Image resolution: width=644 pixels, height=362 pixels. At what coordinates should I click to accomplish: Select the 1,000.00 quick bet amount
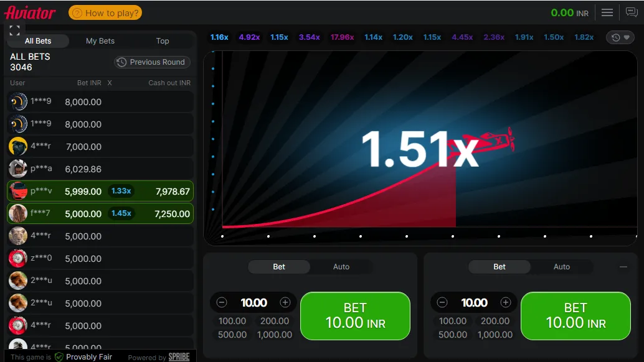(275, 335)
